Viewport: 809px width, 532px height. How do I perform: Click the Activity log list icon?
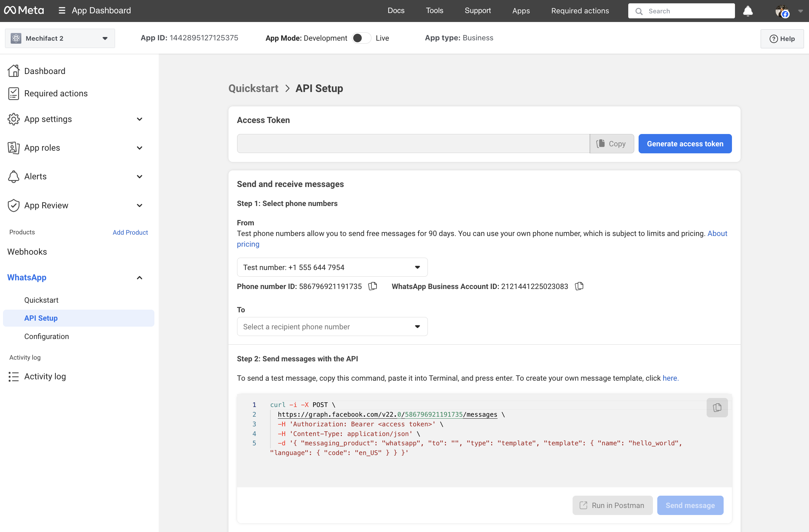click(x=14, y=376)
